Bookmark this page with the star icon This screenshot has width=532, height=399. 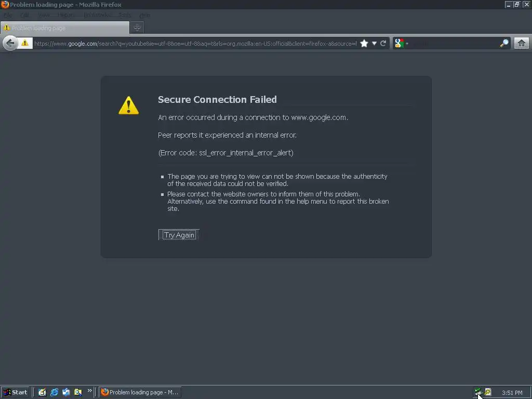click(364, 44)
